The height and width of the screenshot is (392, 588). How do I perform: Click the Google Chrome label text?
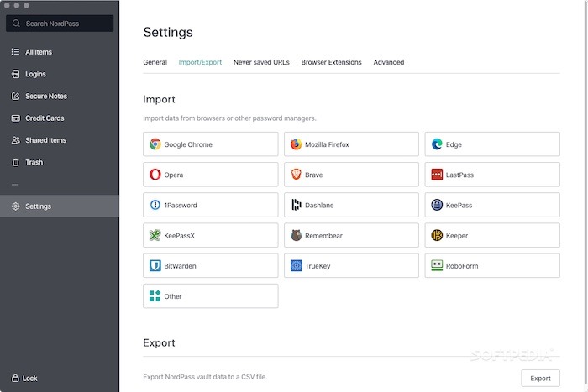[x=188, y=144]
